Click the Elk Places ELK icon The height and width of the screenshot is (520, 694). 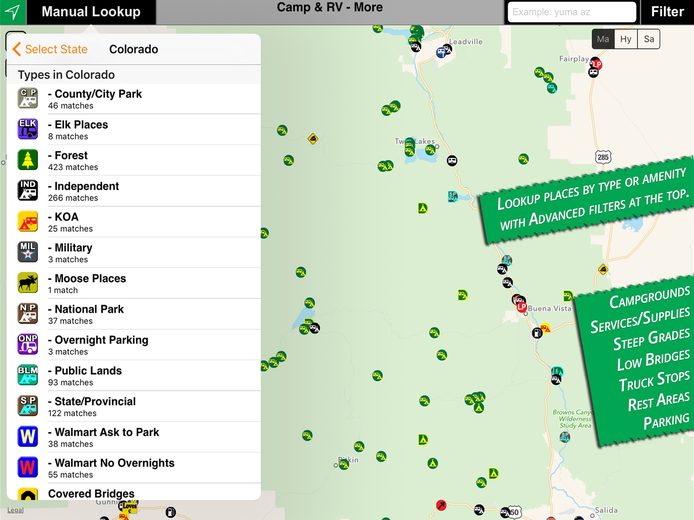28,129
